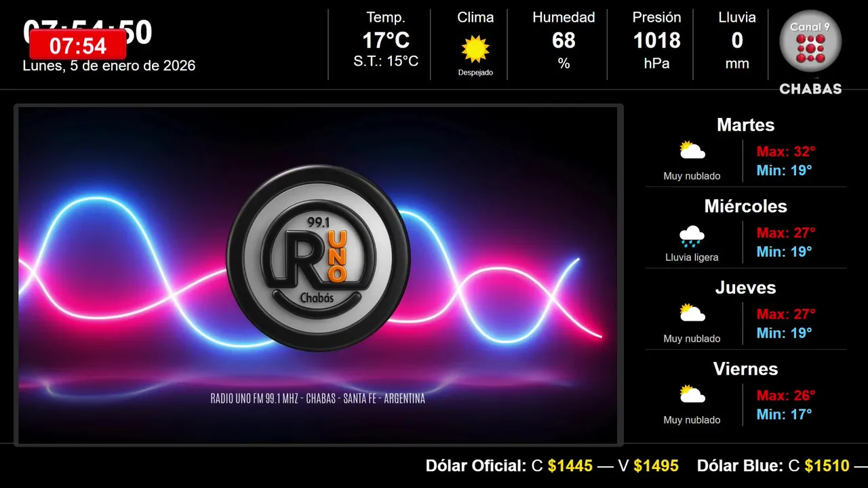Click Jueves Max: 27° value
This screenshot has width=868, height=488.
tap(786, 314)
